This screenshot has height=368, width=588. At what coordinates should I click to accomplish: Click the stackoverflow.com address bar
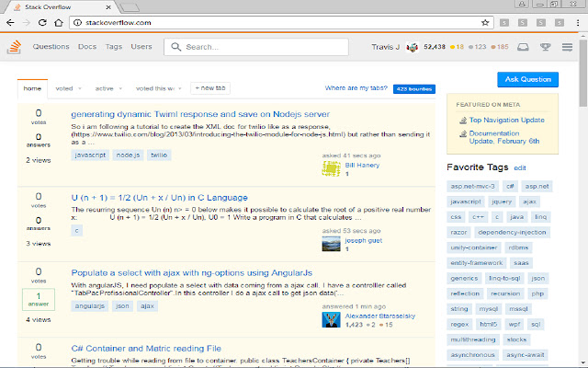pyautogui.click(x=281, y=22)
